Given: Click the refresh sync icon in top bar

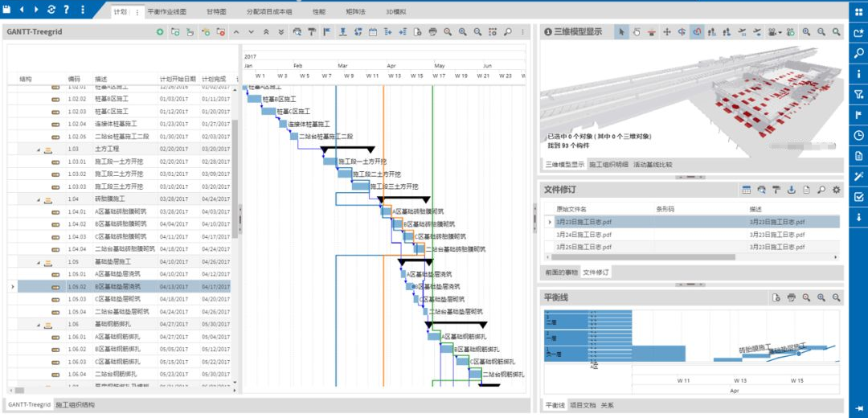Looking at the screenshot, I should (51, 10).
